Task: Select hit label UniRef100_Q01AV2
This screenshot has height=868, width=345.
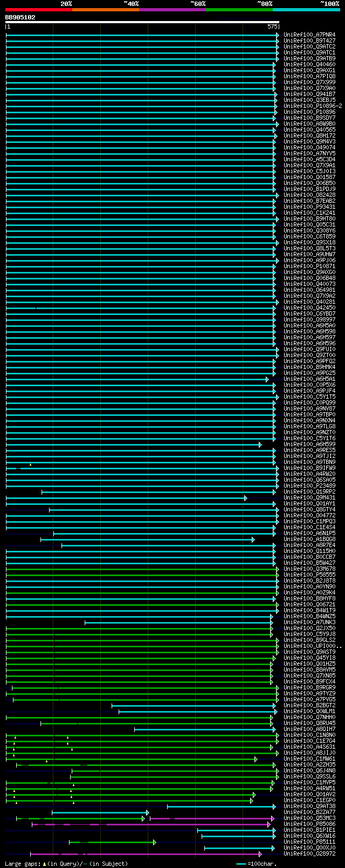Action: (x=309, y=795)
